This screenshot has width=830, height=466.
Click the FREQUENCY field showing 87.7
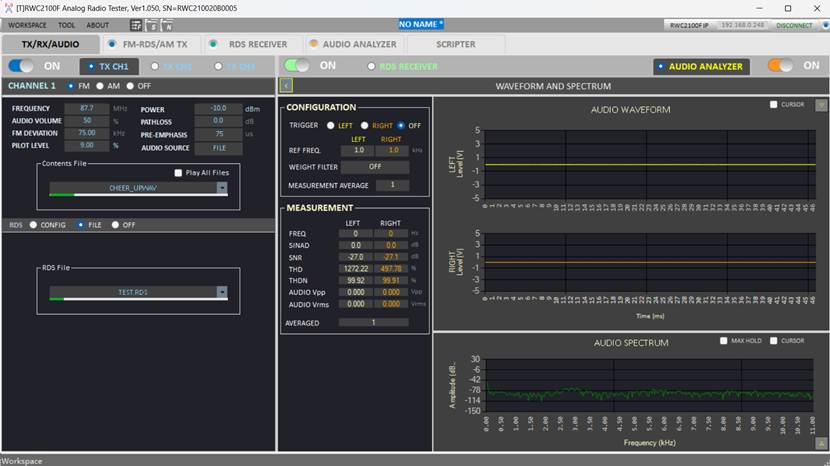[x=87, y=108]
